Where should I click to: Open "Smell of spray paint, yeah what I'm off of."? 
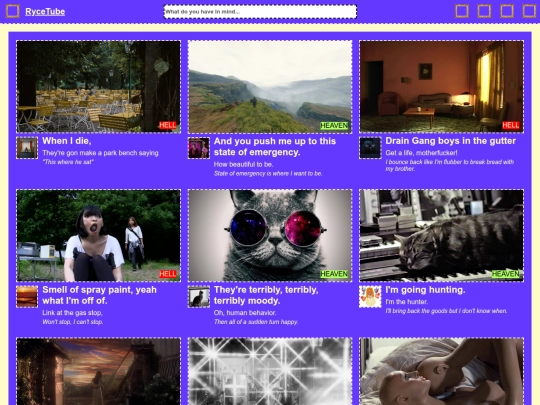(x=99, y=295)
